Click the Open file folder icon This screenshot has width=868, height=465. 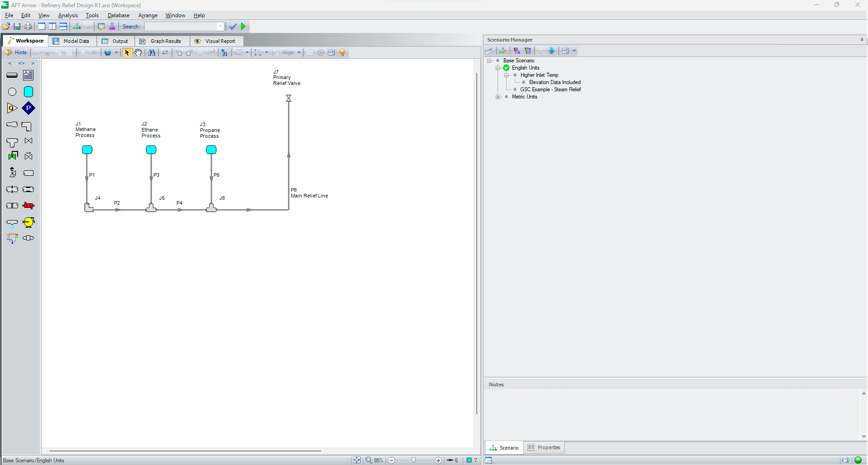tap(6, 27)
